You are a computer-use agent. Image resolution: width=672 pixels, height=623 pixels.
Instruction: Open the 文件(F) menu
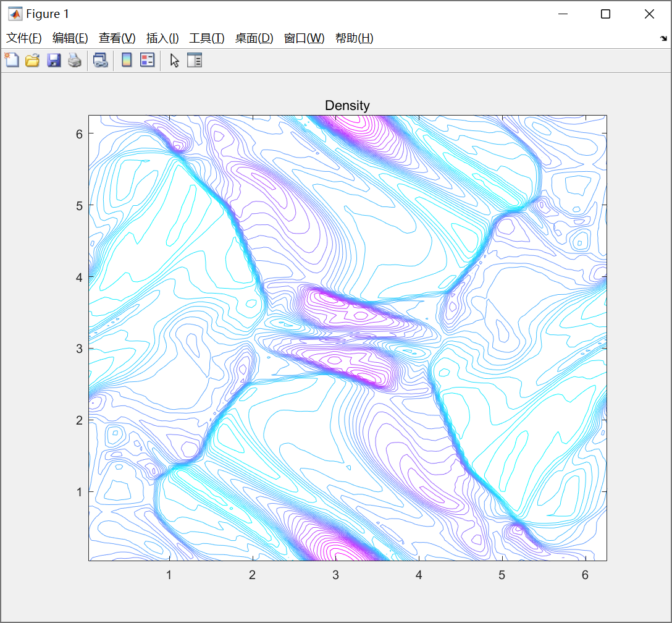(x=24, y=38)
